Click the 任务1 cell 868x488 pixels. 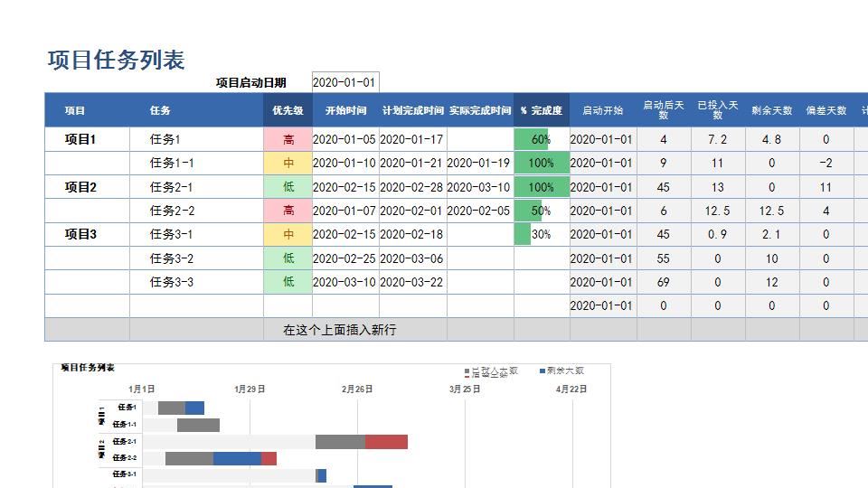[x=196, y=139]
